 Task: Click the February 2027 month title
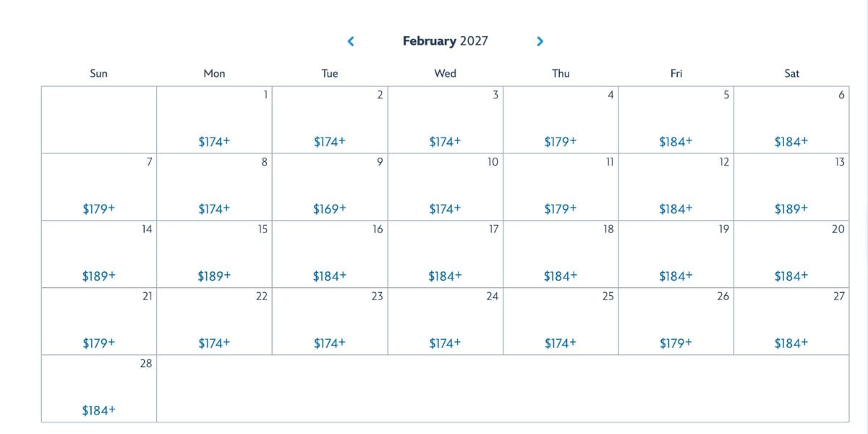446,41
